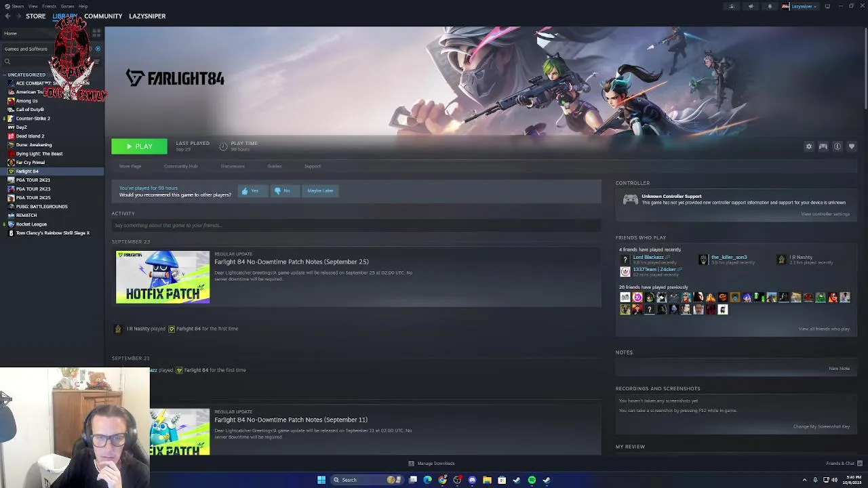Click New Note in Notes panel
This screenshot has height=488, width=868.
[839, 369]
